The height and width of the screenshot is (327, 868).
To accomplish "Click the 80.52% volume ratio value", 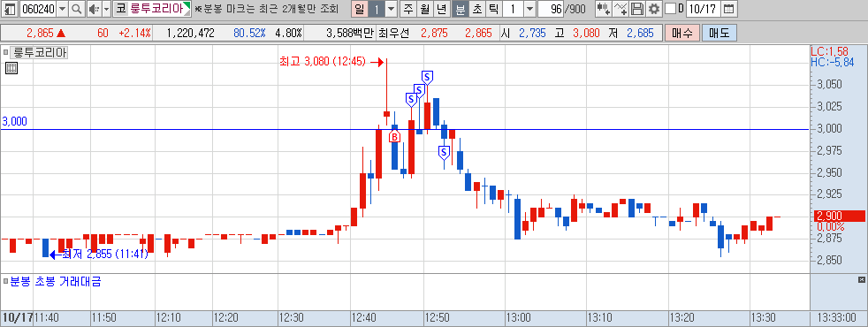I will (249, 34).
